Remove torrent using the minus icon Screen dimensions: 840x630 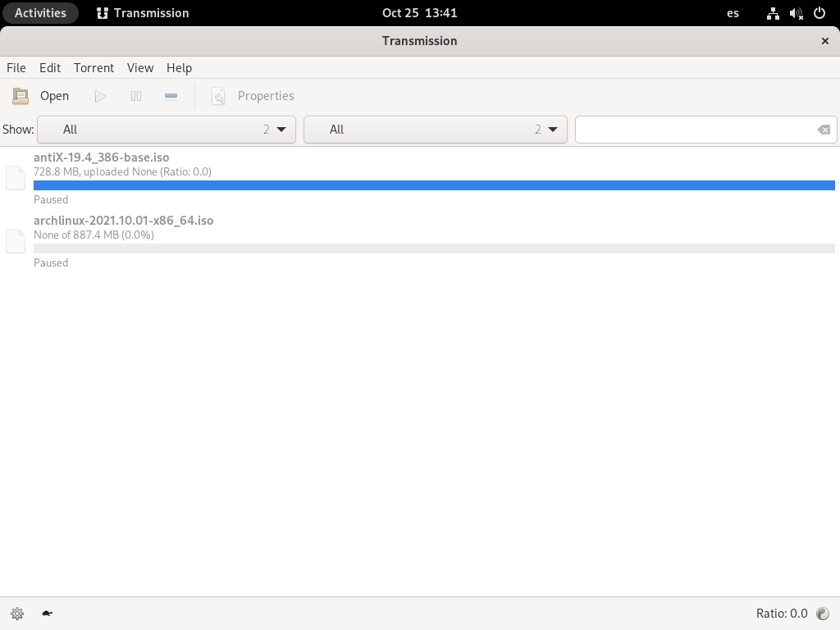pyautogui.click(x=171, y=96)
